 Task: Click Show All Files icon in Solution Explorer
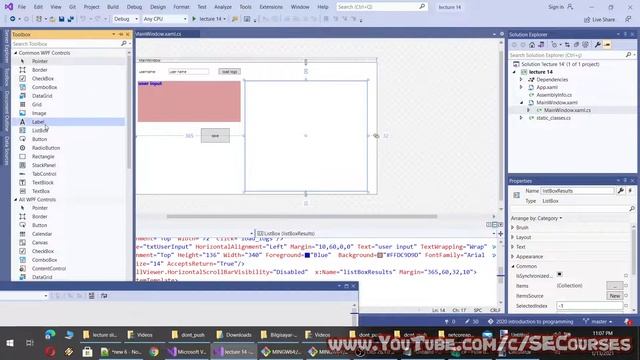(585, 44)
